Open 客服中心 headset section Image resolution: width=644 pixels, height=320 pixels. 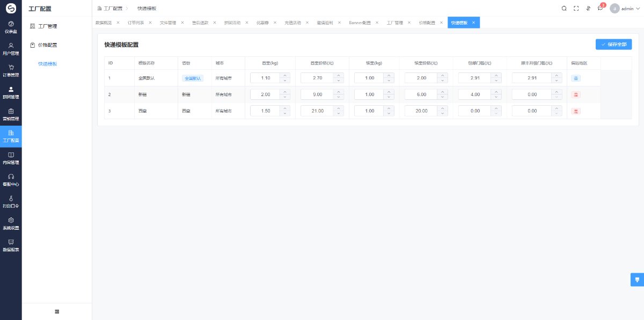(x=11, y=180)
